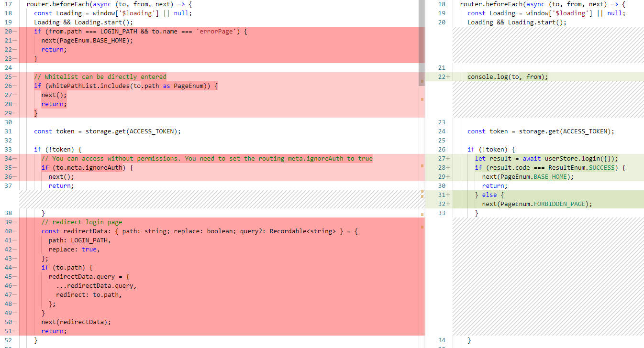This screenshot has height=348, width=644.
Task: Click 'const Loading' on right pane line 19
Action: (x=546, y=13)
